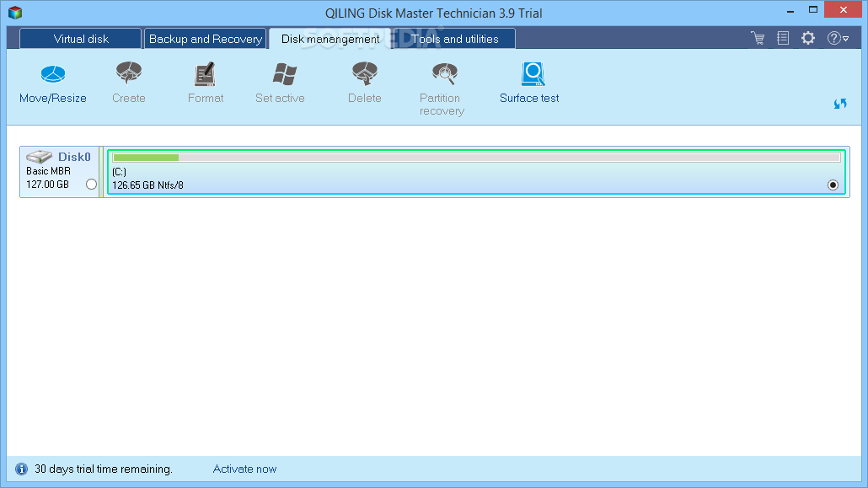This screenshot has height=488, width=868.
Task: Click the Basic MBR text
Action: click(48, 171)
